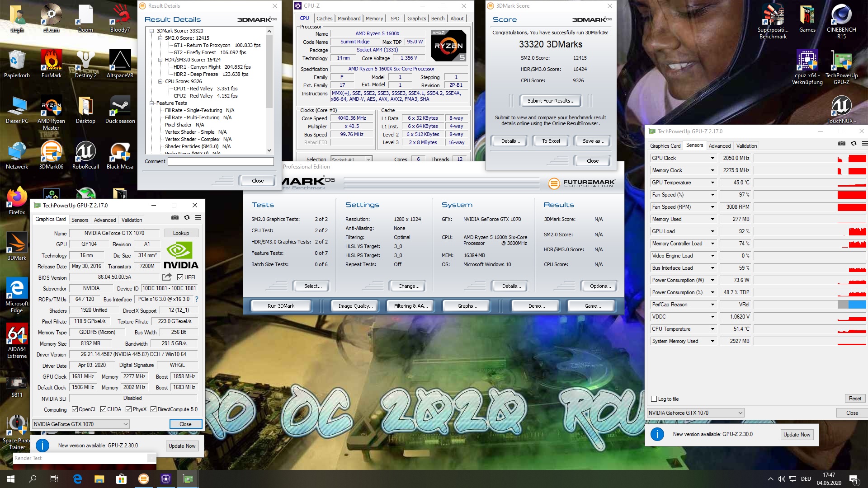This screenshot has width=868, height=488.
Task: Open the GPU Clock sensor dropdown
Action: (x=712, y=158)
